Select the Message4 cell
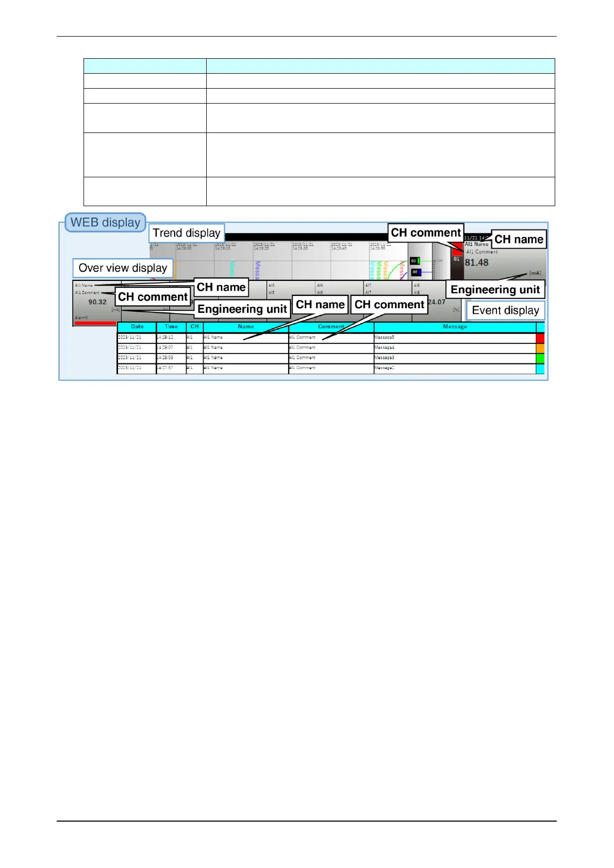 [x=455, y=348]
